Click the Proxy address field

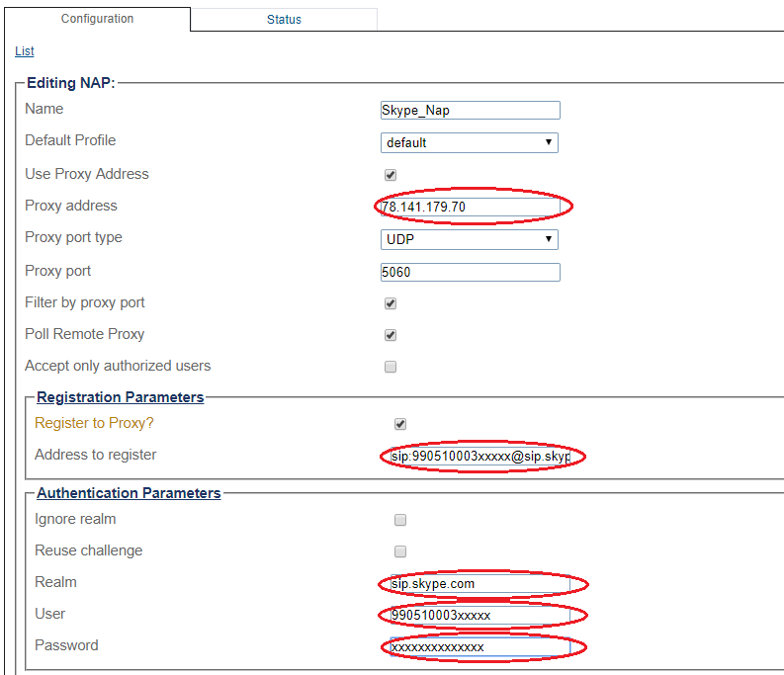coord(470,208)
